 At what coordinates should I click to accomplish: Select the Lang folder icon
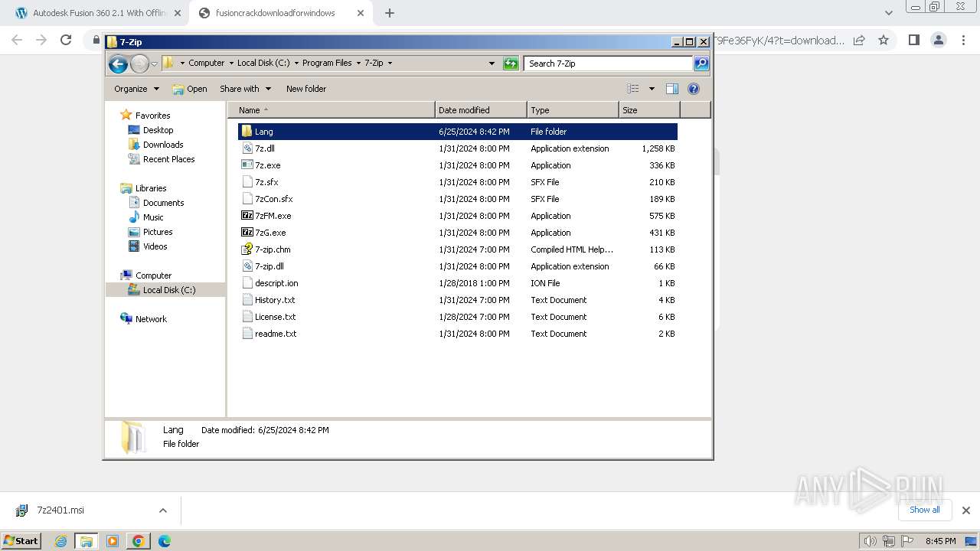pyautogui.click(x=247, y=132)
